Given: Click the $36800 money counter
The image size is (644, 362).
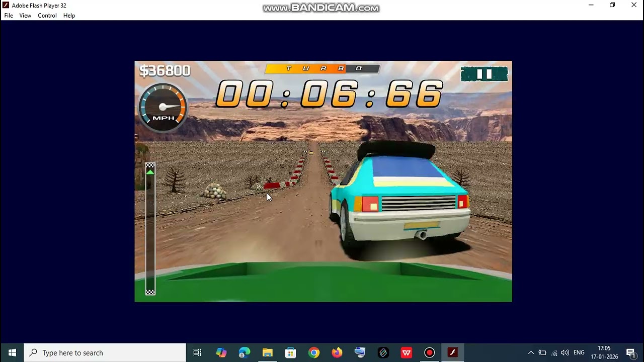Looking at the screenshot, I should (x=165, y=71).
